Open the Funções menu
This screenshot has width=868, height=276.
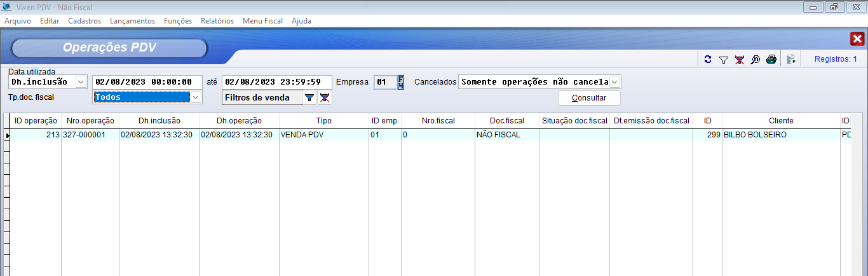point(178,21)
